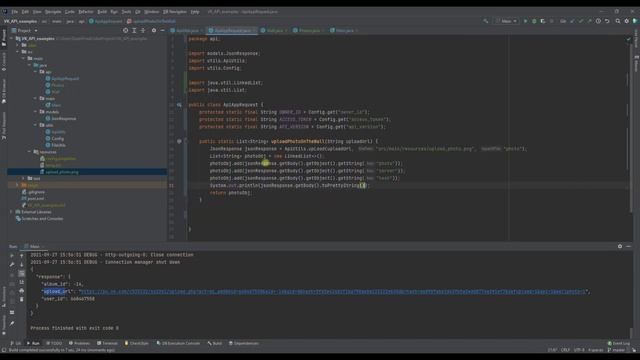The image size is (640, 360).
Task: Open IDE settings gear in top toolbar
Action: 627,21
